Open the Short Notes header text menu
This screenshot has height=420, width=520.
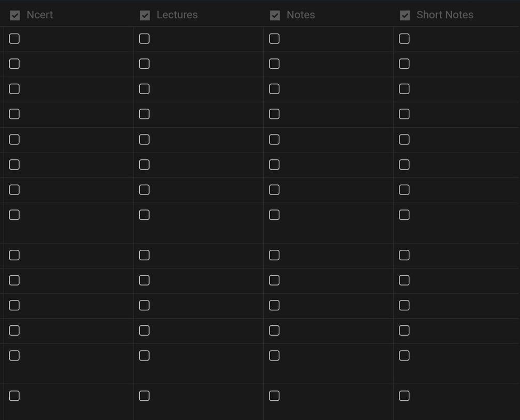[x=444, y=15]
